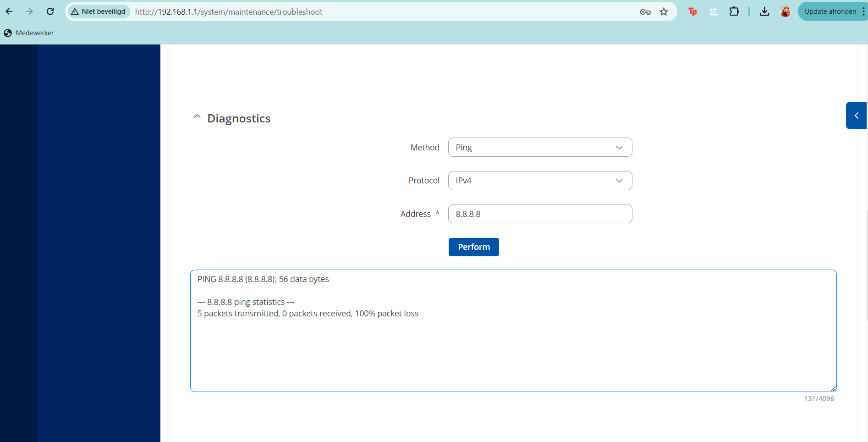Click 'Update afronden' button
The image size is (868, 442).
[x=830, y=11]
